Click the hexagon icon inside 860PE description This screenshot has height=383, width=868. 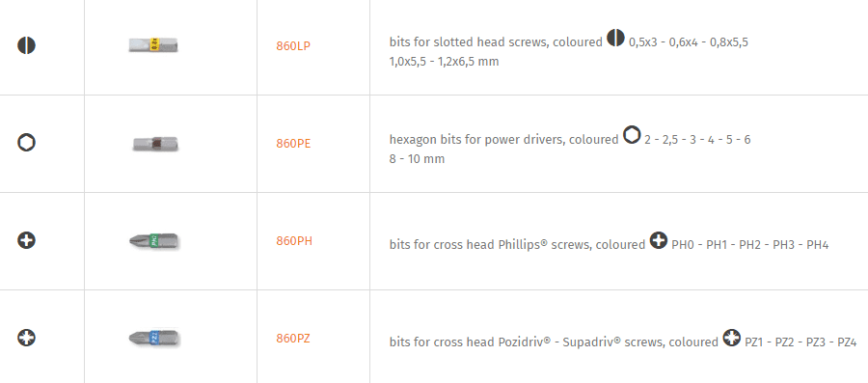[x=632, y=135]
